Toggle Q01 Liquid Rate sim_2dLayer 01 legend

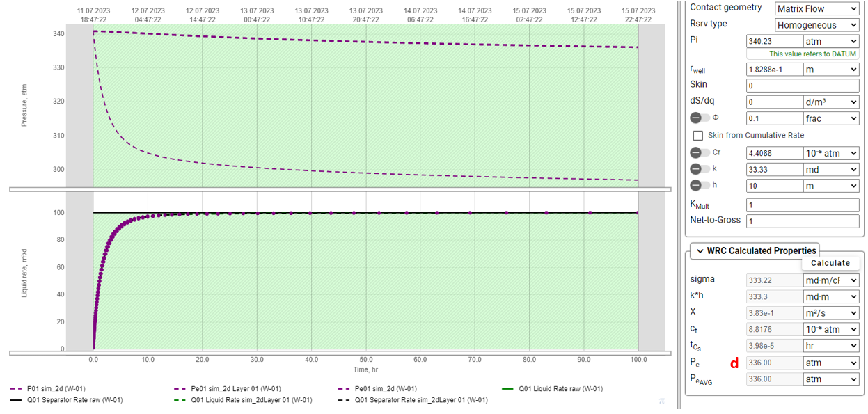(243, 400)
